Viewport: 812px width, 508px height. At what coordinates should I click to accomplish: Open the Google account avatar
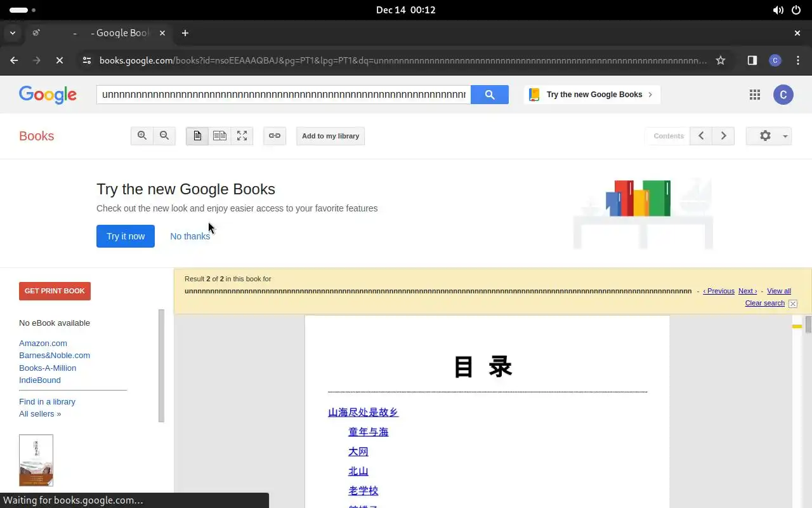pyautogui.click(x=783, y=95)
